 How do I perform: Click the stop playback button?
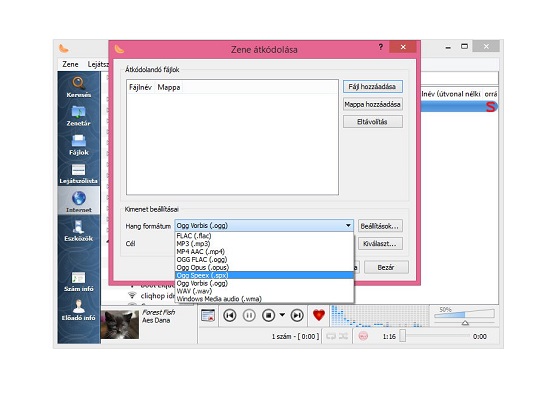[269, 315]
